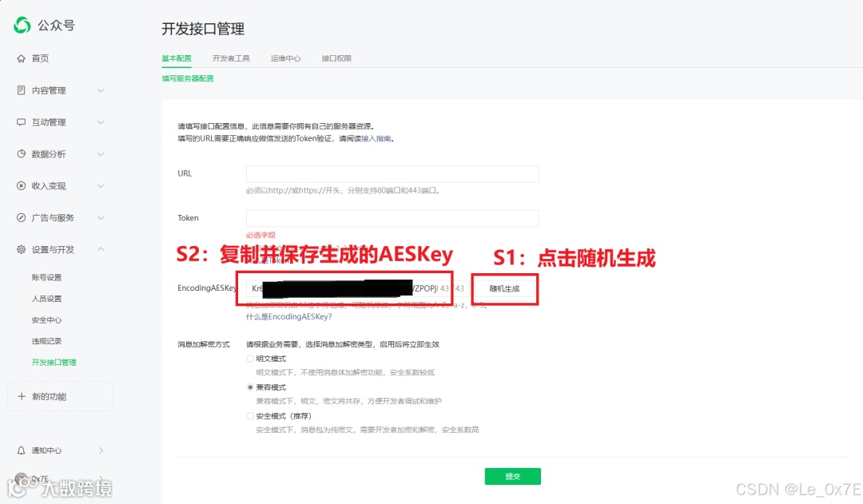Image resolution: width=863 pixels, height=504 pixels.
Task: Click the 首页 home icon in sidebar
Action: pos(21,58)
